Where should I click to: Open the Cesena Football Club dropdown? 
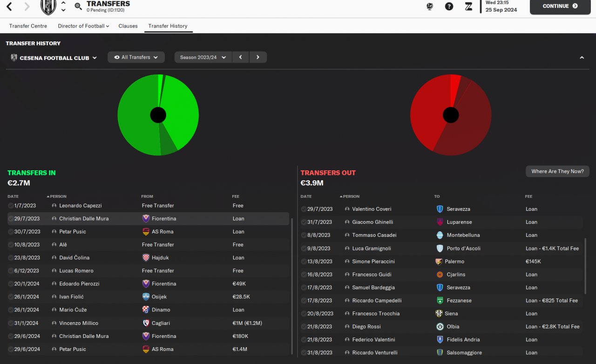[x=54, y=58]
